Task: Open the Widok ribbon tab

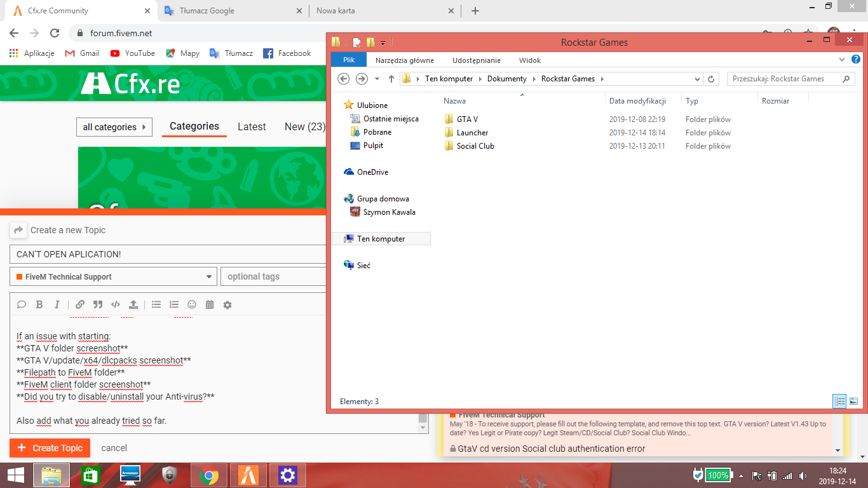Action: click(529, 60)
